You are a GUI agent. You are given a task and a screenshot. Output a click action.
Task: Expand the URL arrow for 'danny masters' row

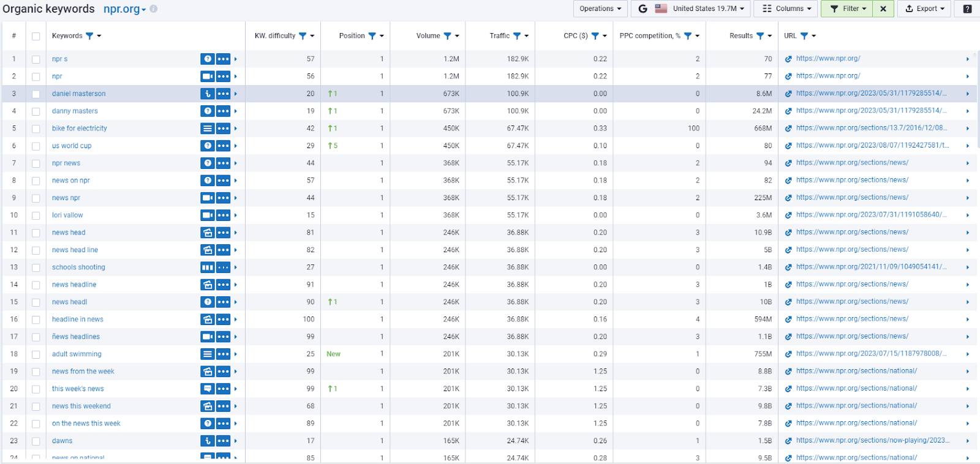point(968,111)
